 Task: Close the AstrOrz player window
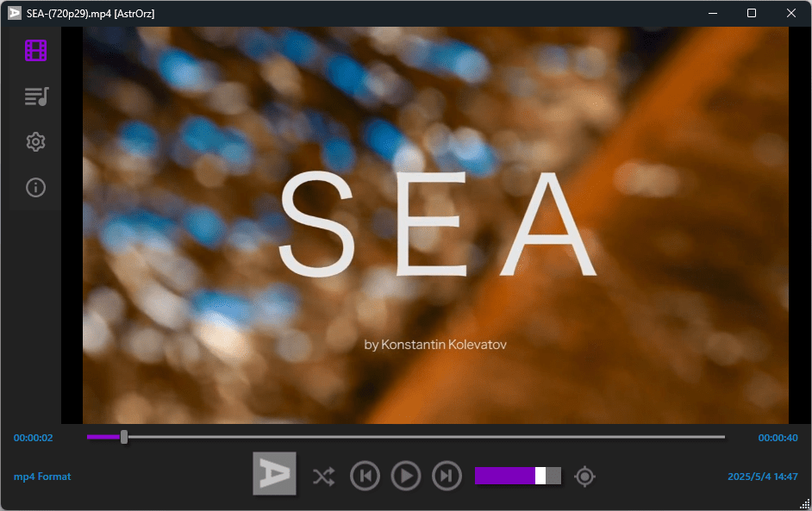[x=790, y=13]
